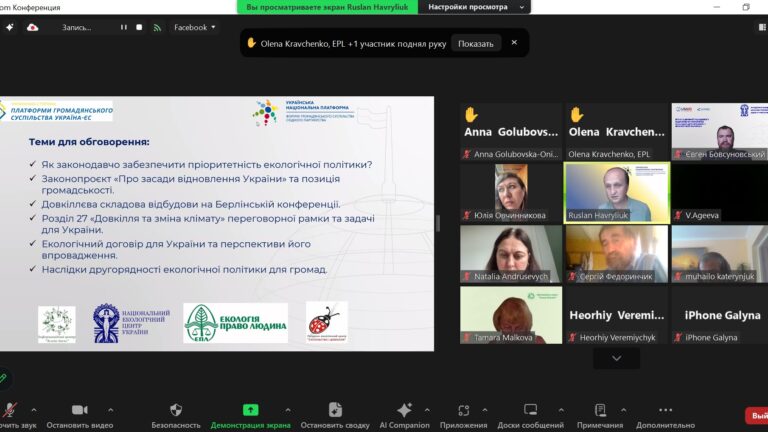Open AI Companion sparkle icon
Image resolution: width=768 pixels, height=432 pixels.
click(x=404, y=410)
